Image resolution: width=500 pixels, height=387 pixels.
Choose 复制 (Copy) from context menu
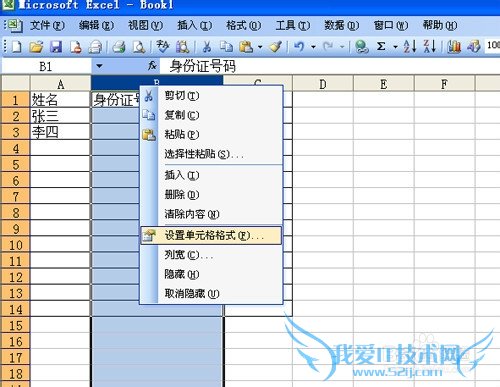pos(211,115)
